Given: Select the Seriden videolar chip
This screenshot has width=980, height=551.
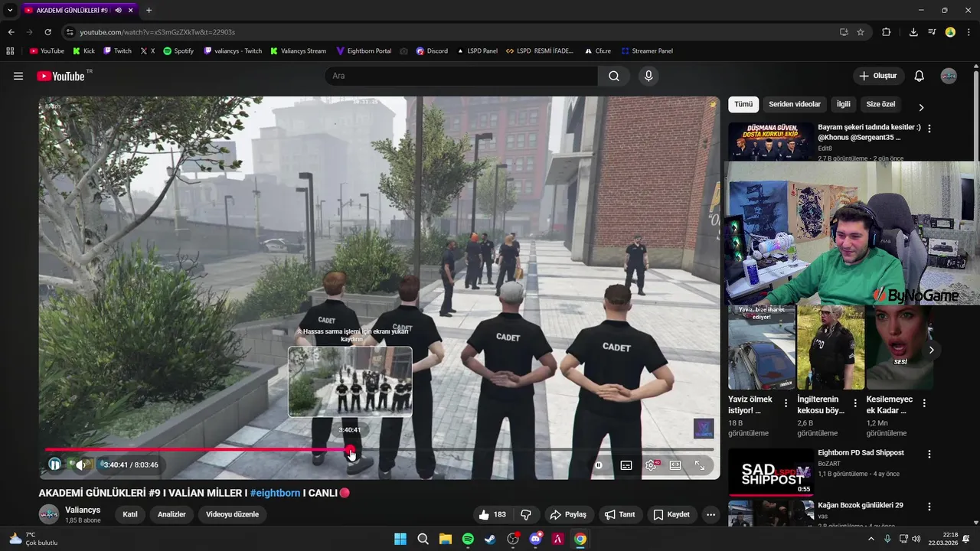Looking at the screenshot, I should click(795, 104).
